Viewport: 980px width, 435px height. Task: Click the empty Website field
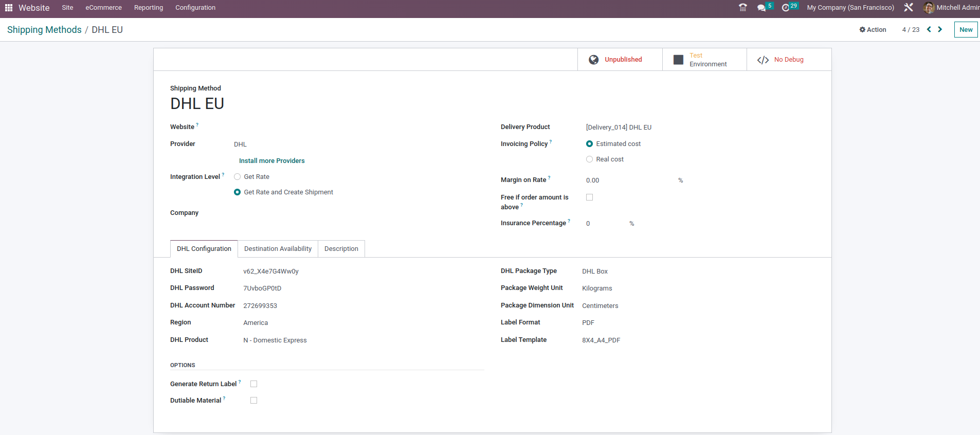click(358, 127)
